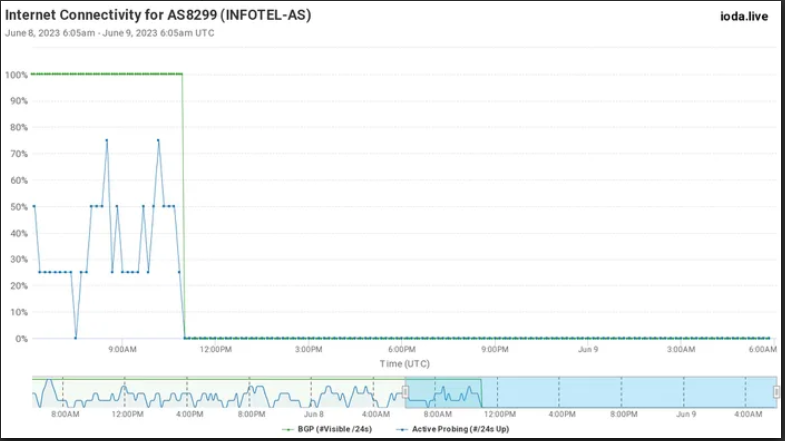
Task: Click the last BGP point at 100% before the drop
Action: 181,74
